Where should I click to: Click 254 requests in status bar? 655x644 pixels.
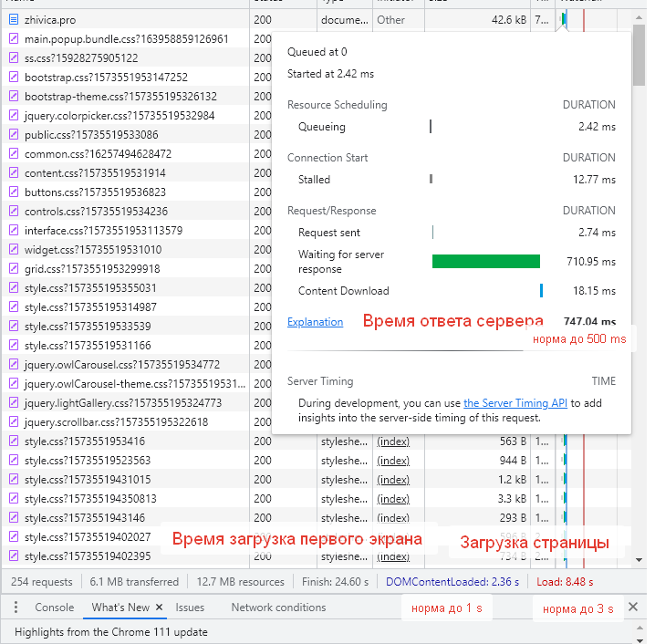pyautogui.click(x=41, y=582)
